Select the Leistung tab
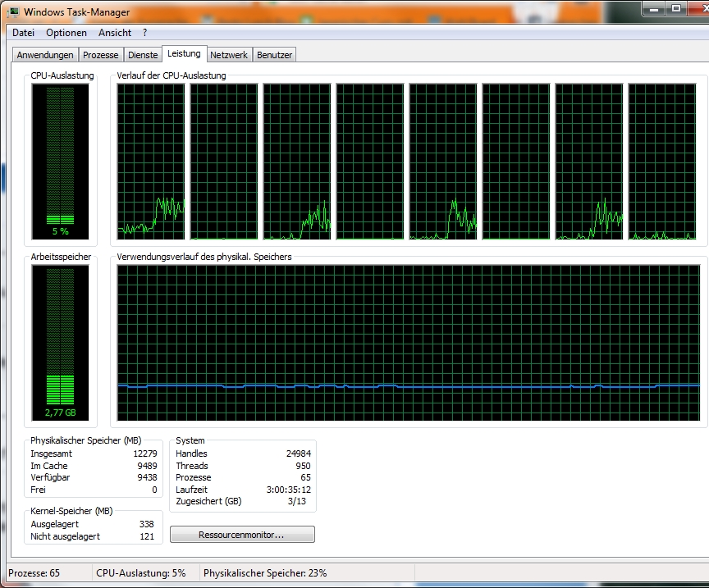 pyautogui.click(x=184, y=53)
